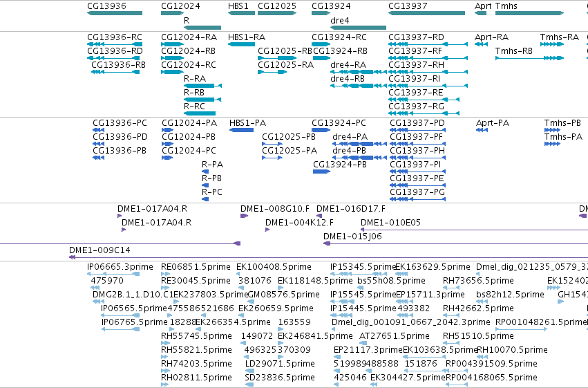Select EST EK260659.5prime

243,315
